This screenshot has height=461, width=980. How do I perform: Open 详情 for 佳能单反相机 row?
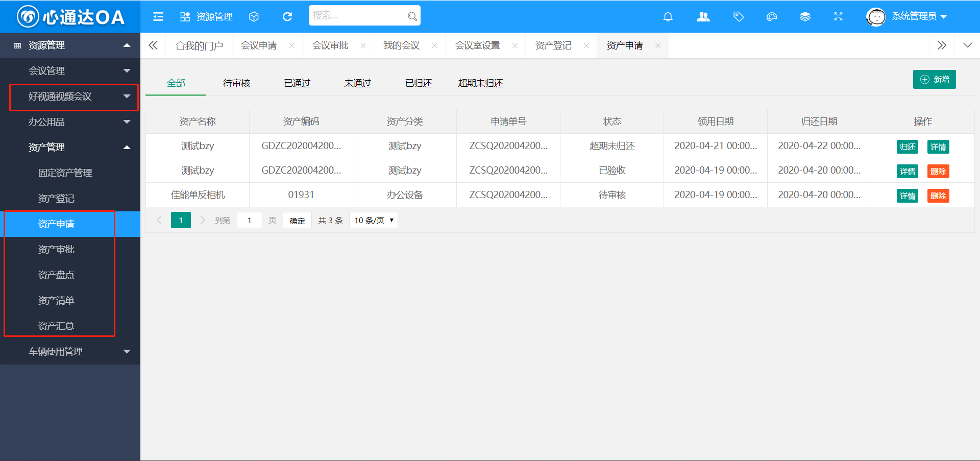tap(908, 196)
